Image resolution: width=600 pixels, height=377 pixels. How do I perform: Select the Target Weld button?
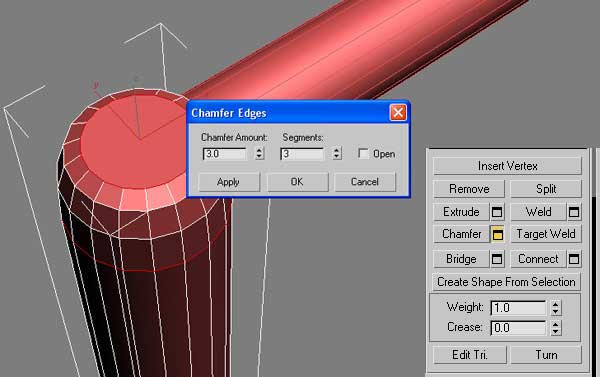pyautogui.click(x=546, y=234)
